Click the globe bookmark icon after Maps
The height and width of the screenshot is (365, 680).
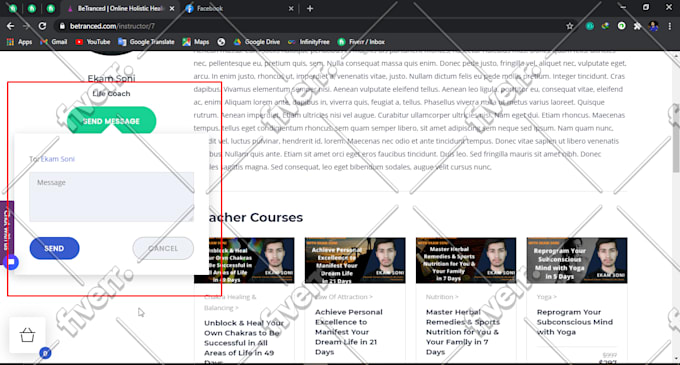tap(221, 42)
